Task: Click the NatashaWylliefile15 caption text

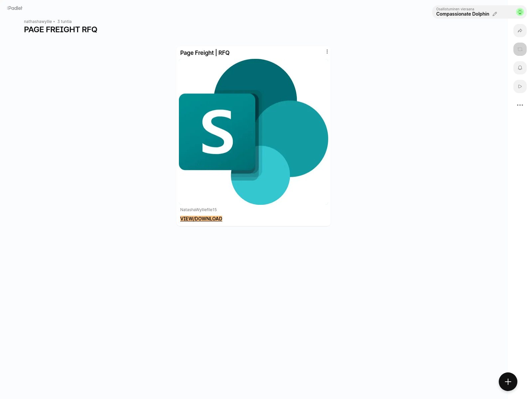Action: [199, 210]
